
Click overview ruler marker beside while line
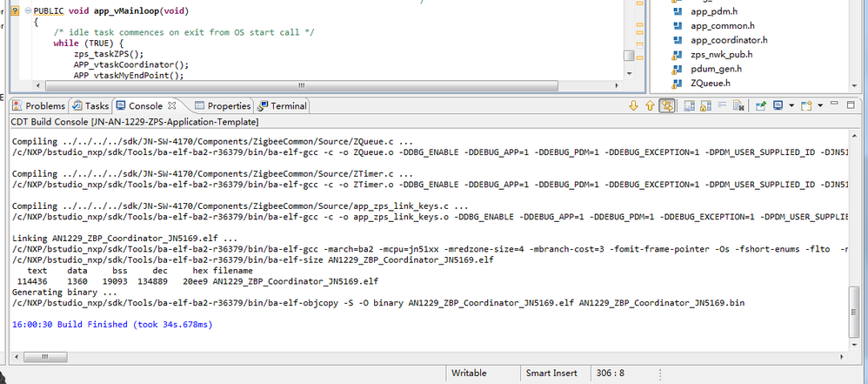point(640,44)
